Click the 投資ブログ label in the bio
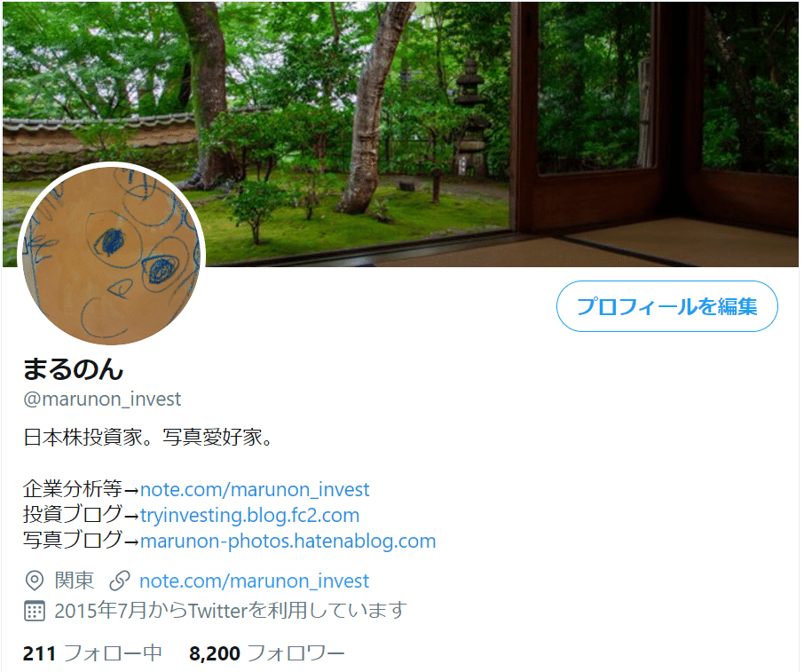The image size is (804, 672). (x=72, y=515)
